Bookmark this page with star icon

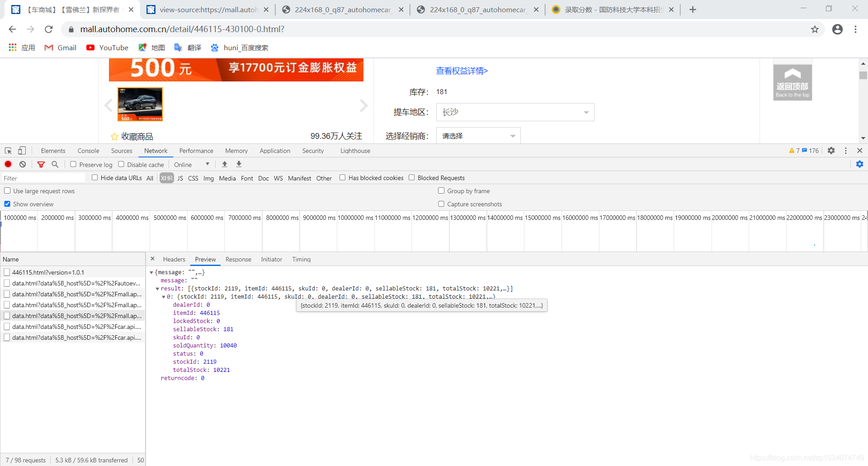(815, 29)
